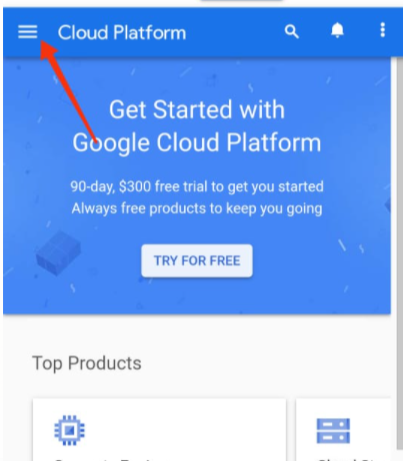
Task: Click the Google Cloud Platform banner heading
Action: 197,143
